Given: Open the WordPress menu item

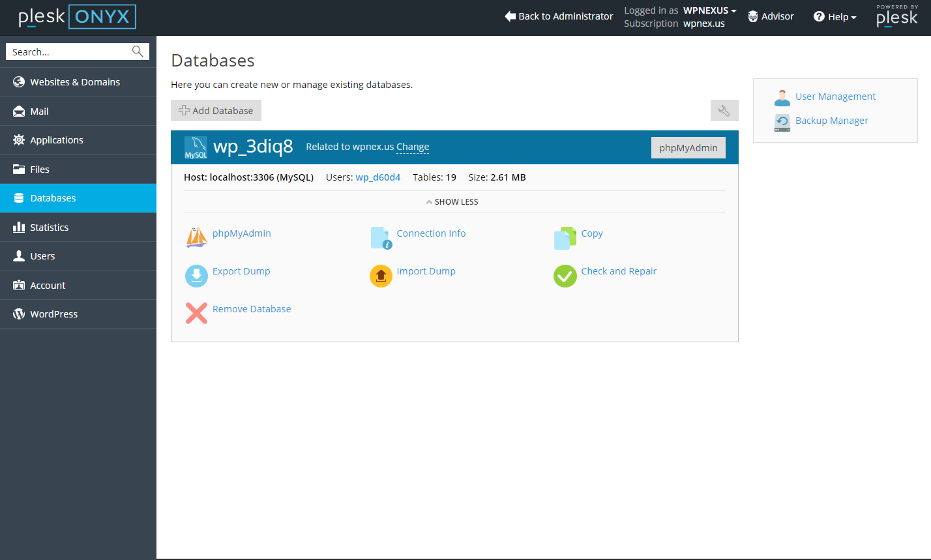Looking at the screenshot, I should click(78, 314).
